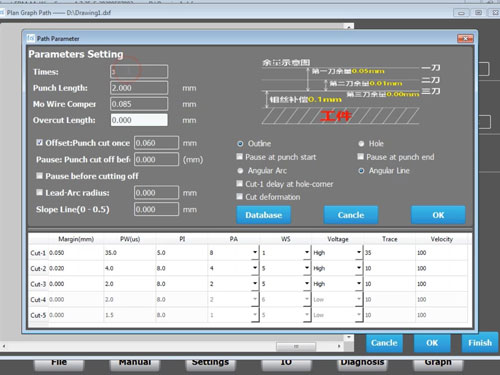500x375 pixels.
Task: Open Cut-1 PA dropdown
Action: pos(255,253)
